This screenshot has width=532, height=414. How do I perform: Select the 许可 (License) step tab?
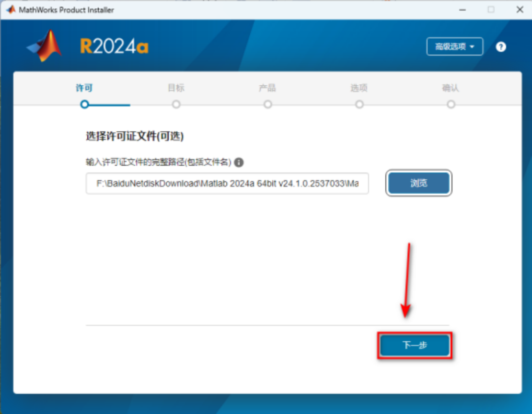(x=84, y=88)
